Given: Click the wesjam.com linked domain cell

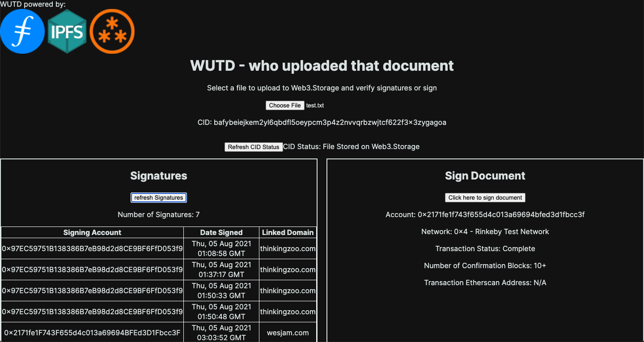Looking at the screenshot, I should 288,333.
